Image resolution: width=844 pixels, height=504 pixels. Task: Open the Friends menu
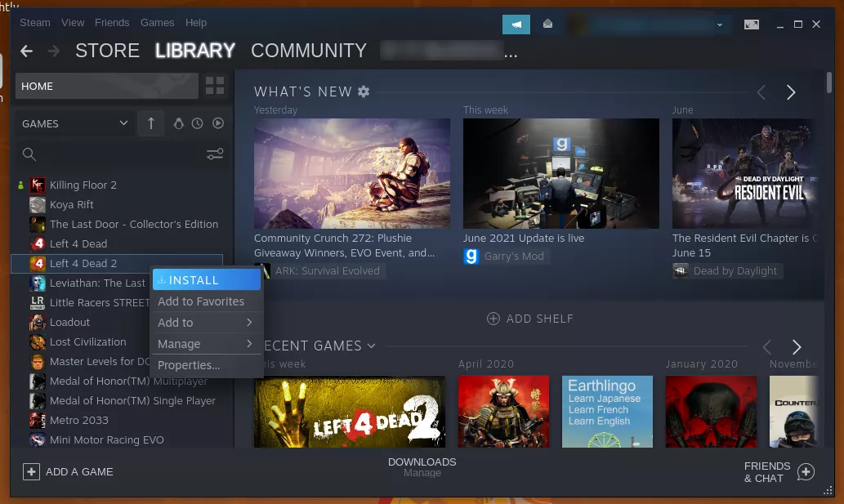click(x=112, y=23)
